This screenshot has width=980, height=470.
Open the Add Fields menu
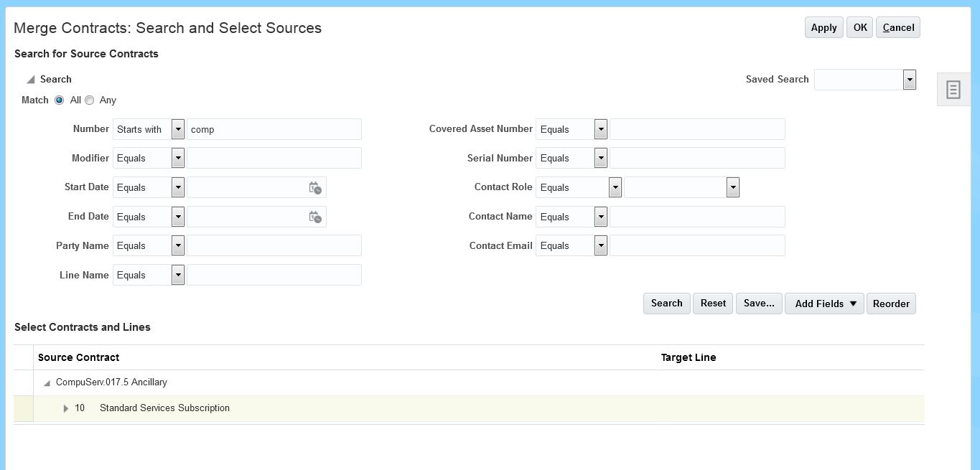(824, 304)
